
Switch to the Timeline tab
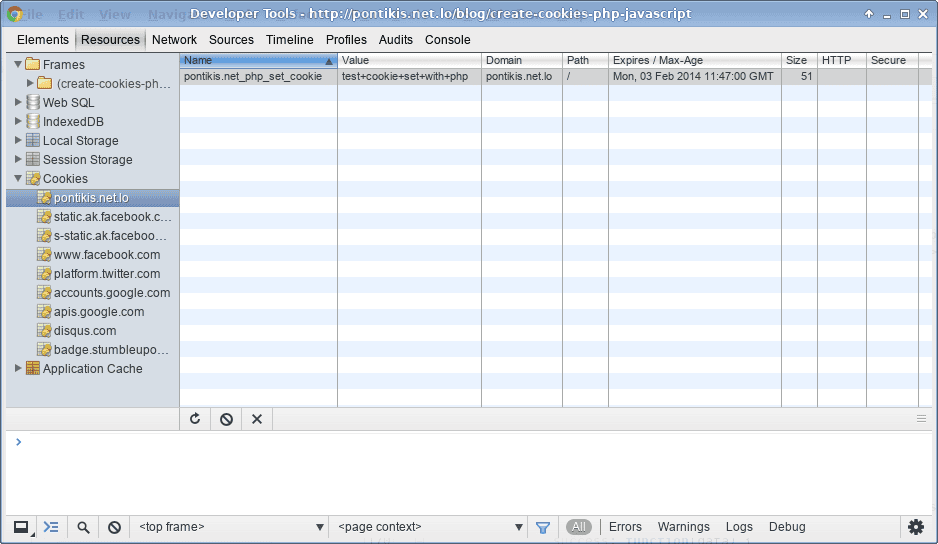tap(290, 39)
